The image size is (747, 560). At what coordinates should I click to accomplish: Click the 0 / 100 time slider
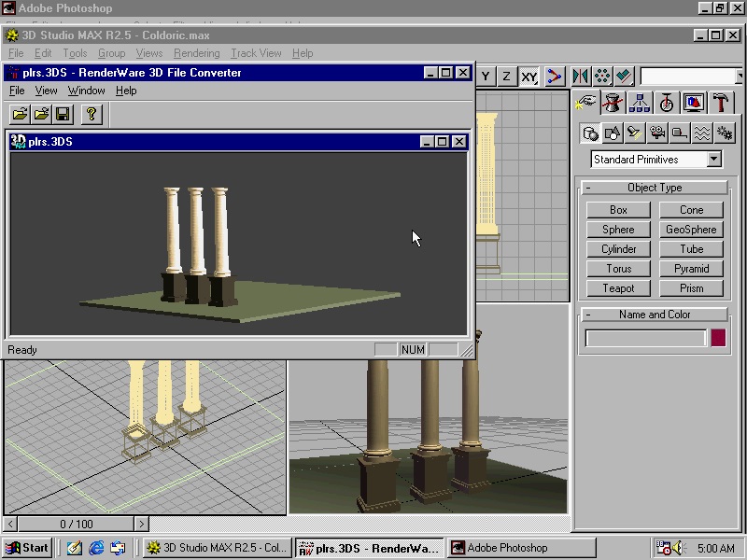click(77, 525)
